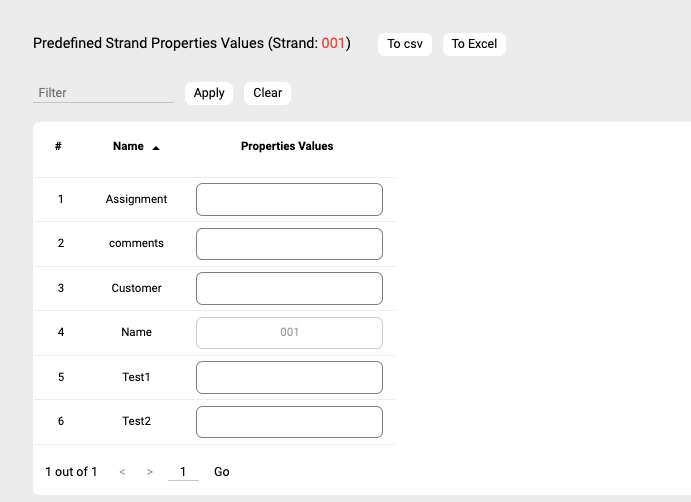This screenshot has width=691, height=502.
Task: Focus the Assignment value input box
Action: (x=289, y=199)
